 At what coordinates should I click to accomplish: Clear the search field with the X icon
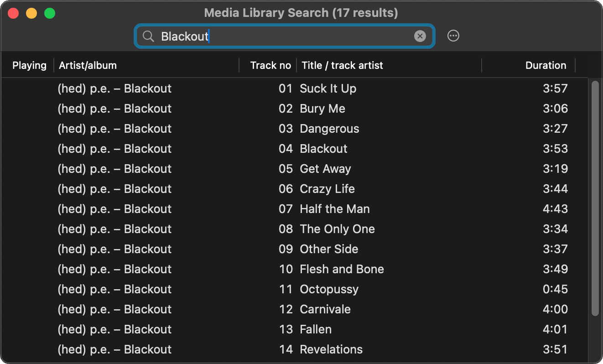pos(420,36)
